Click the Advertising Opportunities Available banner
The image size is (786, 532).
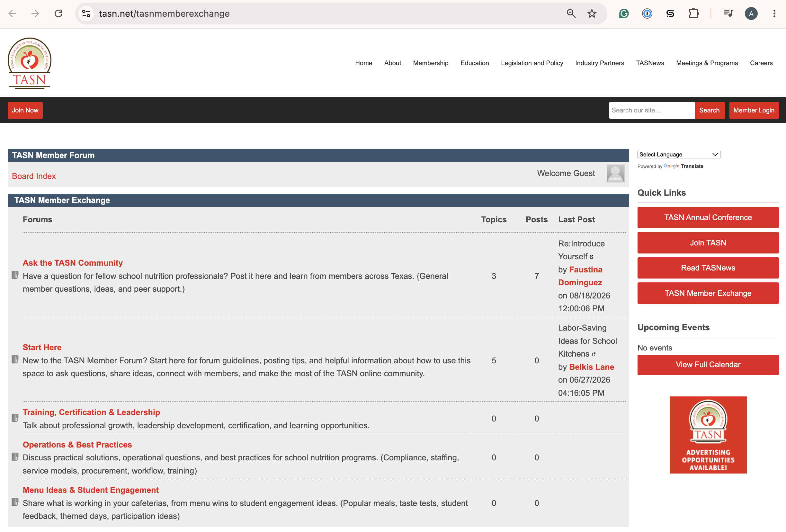coord(708,435)
